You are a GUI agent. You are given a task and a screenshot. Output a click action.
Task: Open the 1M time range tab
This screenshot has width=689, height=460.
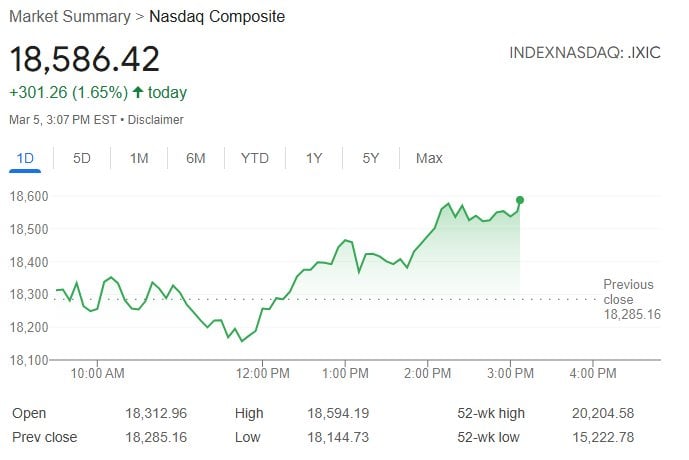click(139, 158)
